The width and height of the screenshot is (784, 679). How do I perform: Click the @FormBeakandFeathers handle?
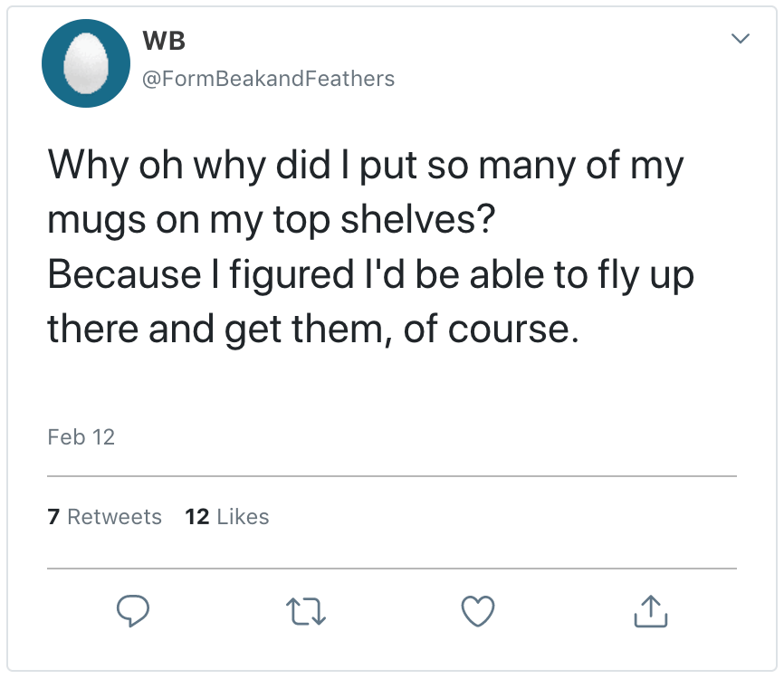click(268, 79)
